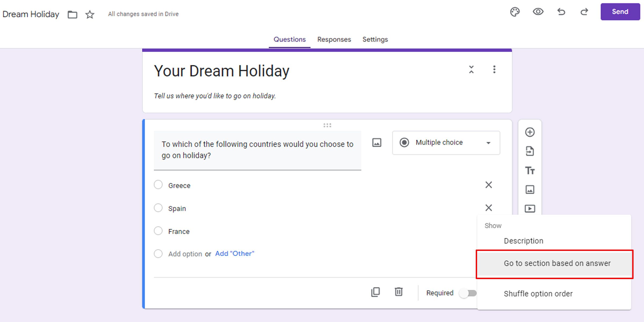Open the theme customization palette

514,12
